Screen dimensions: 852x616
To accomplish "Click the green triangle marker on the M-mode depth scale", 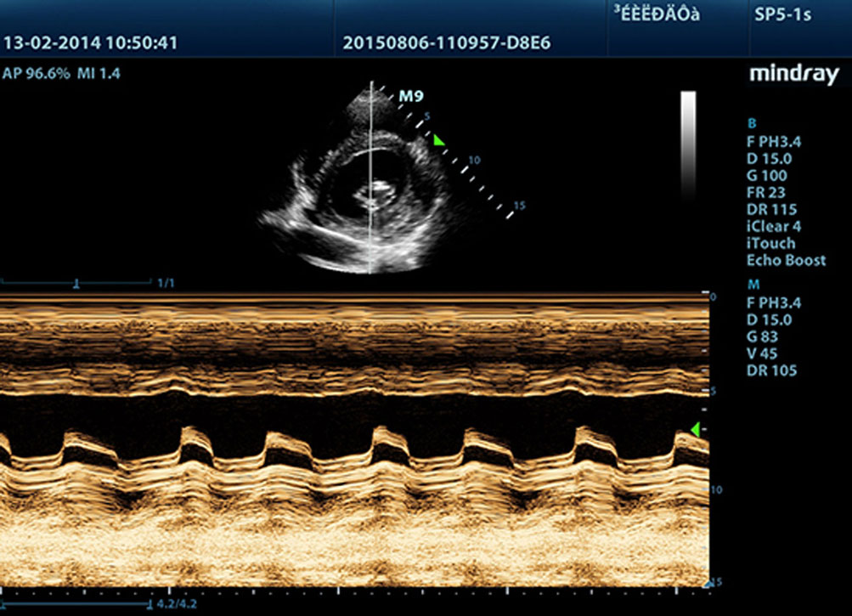I will coord(694,430).
